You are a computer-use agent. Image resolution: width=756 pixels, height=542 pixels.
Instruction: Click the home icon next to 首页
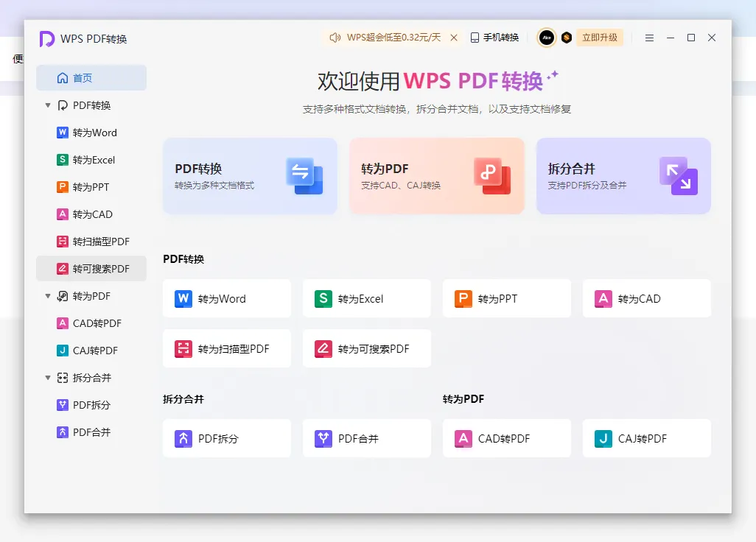click(63, 77)
